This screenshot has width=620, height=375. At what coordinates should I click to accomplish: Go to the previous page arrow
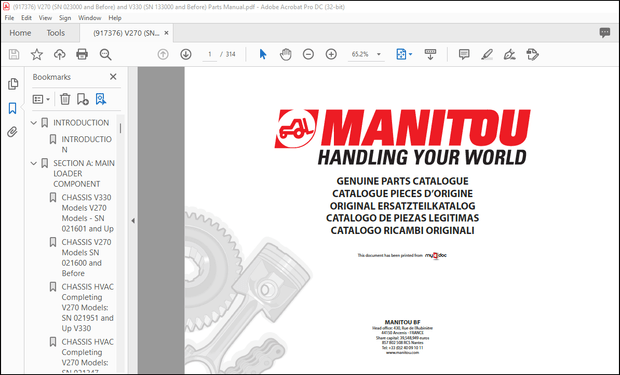click(x=163, y=54)
